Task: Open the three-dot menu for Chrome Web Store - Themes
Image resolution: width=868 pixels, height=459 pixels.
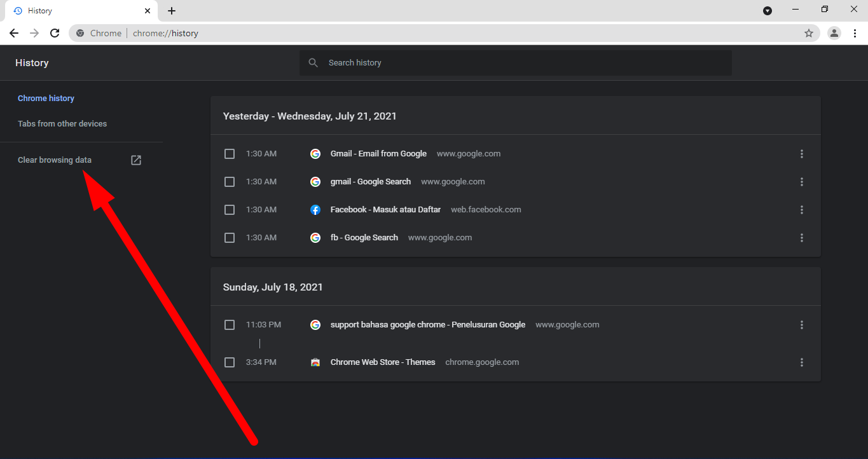Action: [x=802, y=362]
